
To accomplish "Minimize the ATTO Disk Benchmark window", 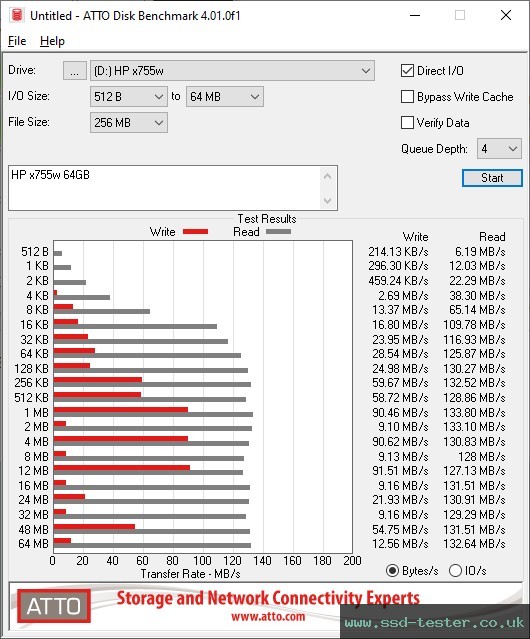I will 415,15.
